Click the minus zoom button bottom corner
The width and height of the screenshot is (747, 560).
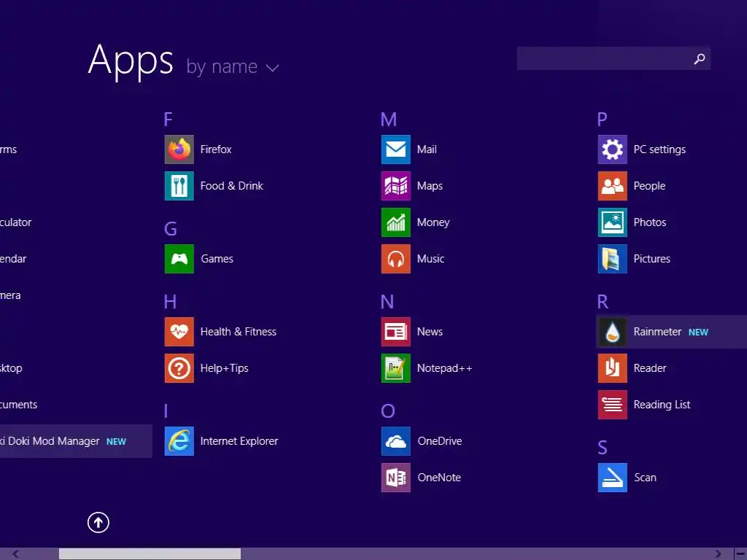(741, 554)
